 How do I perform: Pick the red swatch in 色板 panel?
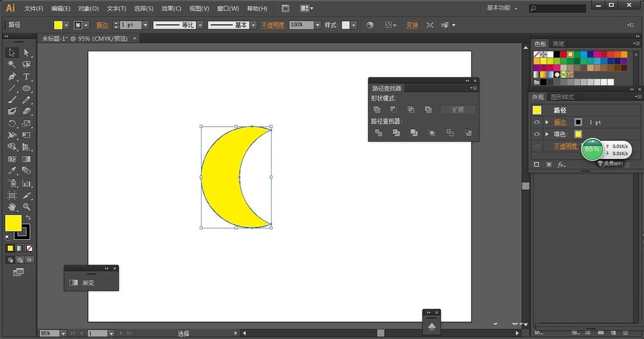tap(563, 54)
